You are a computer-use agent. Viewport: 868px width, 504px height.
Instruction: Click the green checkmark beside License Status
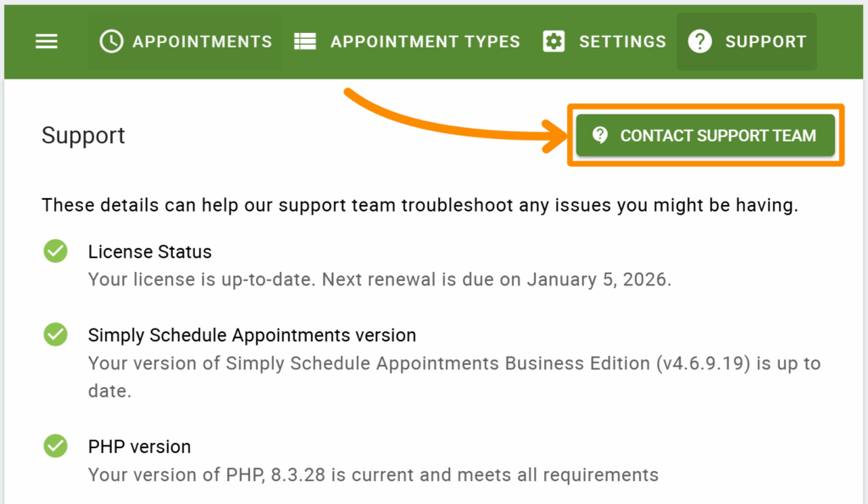pos(55,252)
